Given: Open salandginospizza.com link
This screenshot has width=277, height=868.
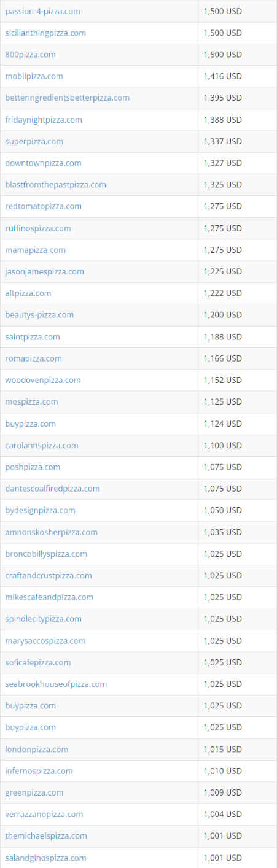Looking at the screenshot, I should [45, 858].
